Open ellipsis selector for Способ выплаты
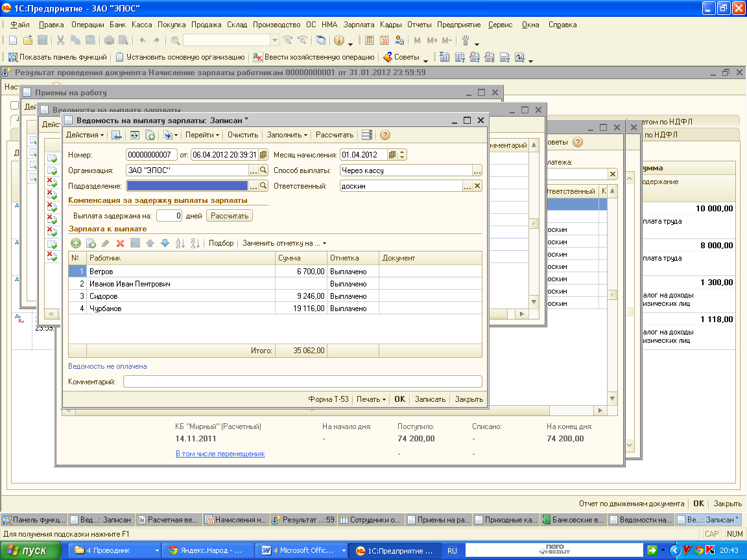The width and height of the screenshot is (747, 560). click(477, 170)
